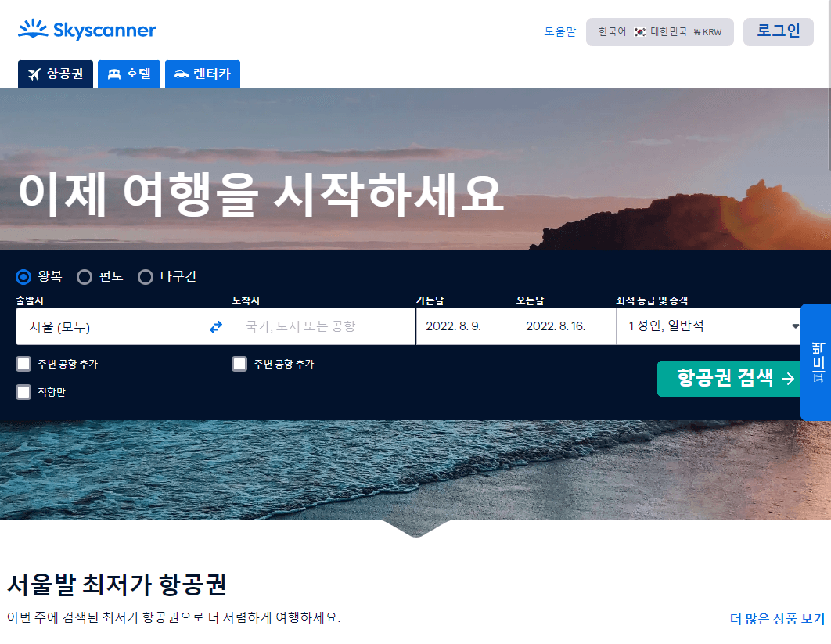Select the 다구간 trip type radio button
This screenshot has height=644, width=831.
coord(145,276)
